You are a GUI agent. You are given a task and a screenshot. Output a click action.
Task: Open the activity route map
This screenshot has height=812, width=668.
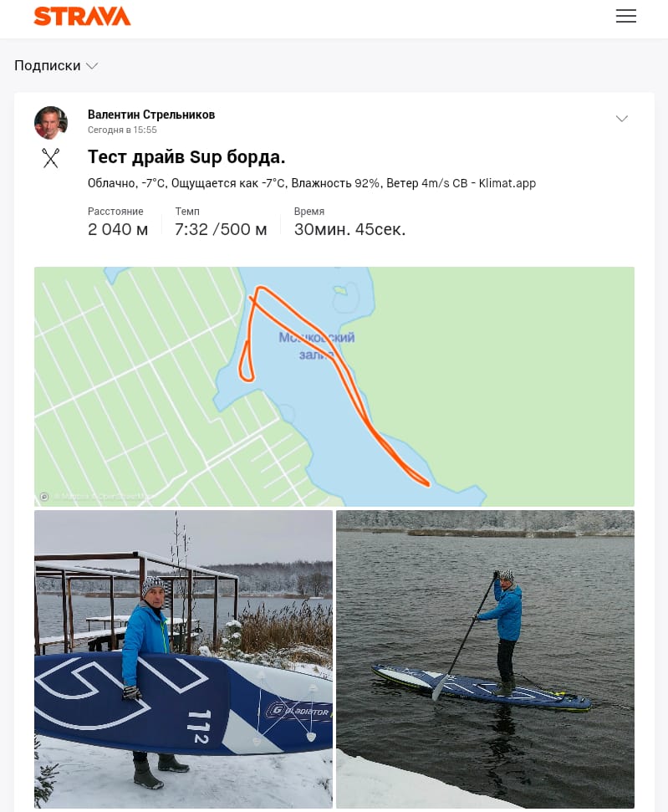(x=334, y=386)
